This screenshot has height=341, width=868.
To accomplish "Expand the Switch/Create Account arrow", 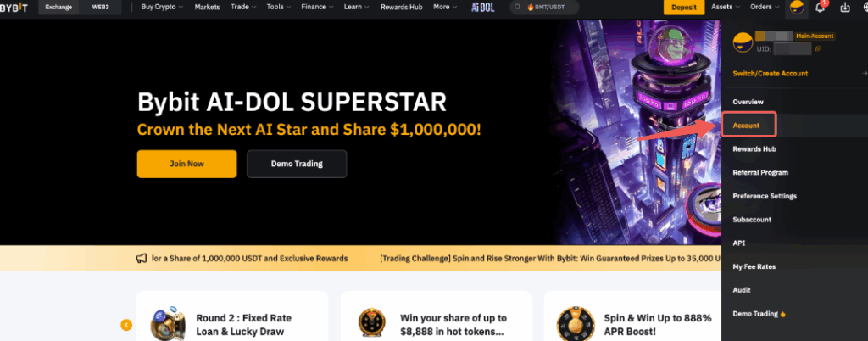I will (x=865, y=74).
